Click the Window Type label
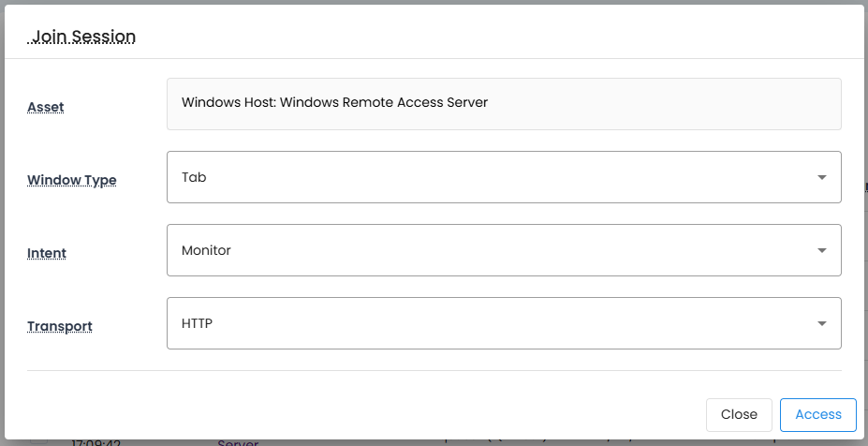Image resolution: width=868 pixels, height=446 pixels. coord(72,180)
